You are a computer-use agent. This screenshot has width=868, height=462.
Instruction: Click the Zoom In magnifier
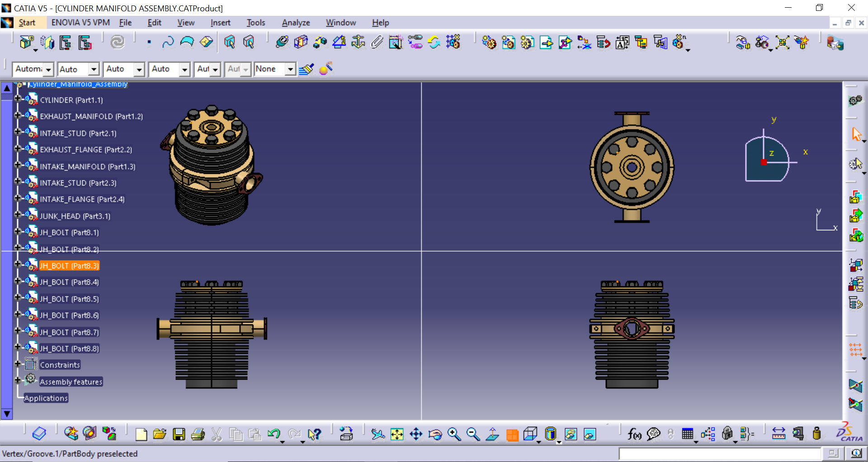click(x=454, y=434)
